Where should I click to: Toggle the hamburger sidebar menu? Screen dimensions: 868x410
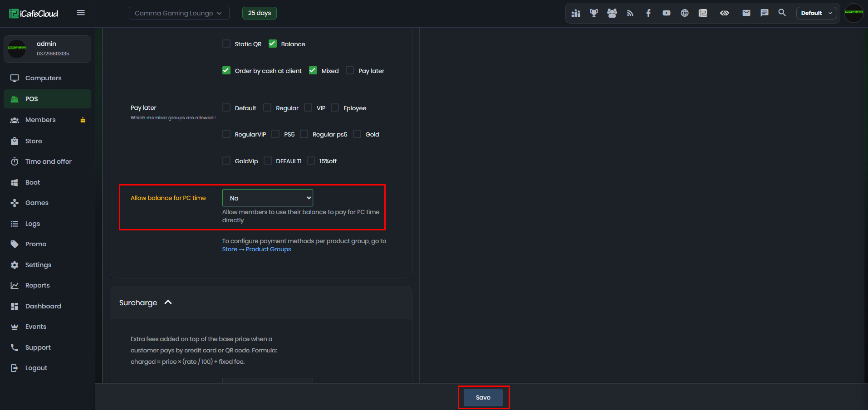(81, 13)
